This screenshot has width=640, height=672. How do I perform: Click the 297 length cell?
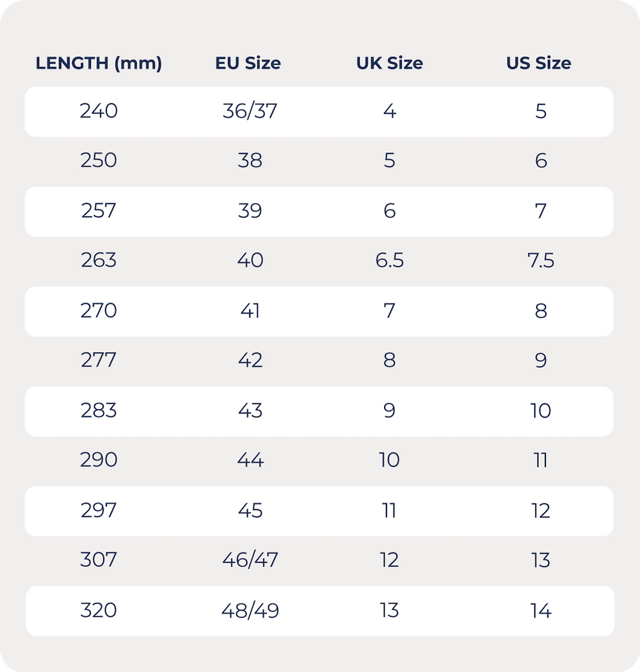pos(99,510)
